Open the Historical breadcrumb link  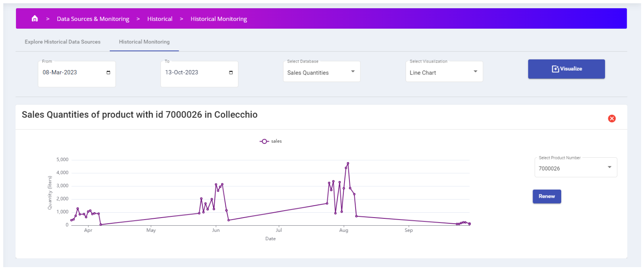(x=160, y=19)
